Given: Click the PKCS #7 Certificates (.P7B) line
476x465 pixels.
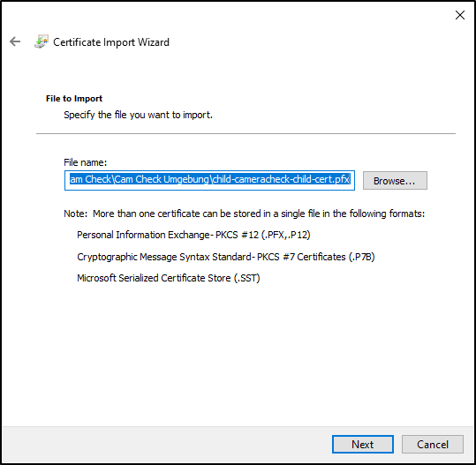Looking at the screenshot, I should click(x=226, y=257).
